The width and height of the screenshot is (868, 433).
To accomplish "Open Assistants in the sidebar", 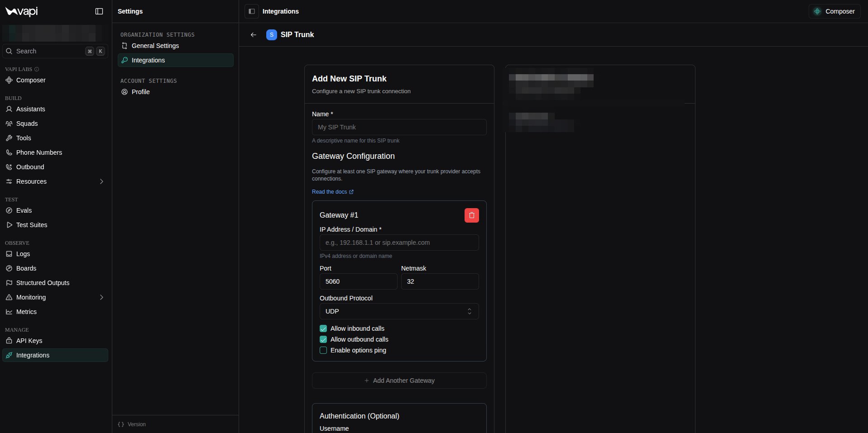I will pyautogui.click(x=55, y=109).
